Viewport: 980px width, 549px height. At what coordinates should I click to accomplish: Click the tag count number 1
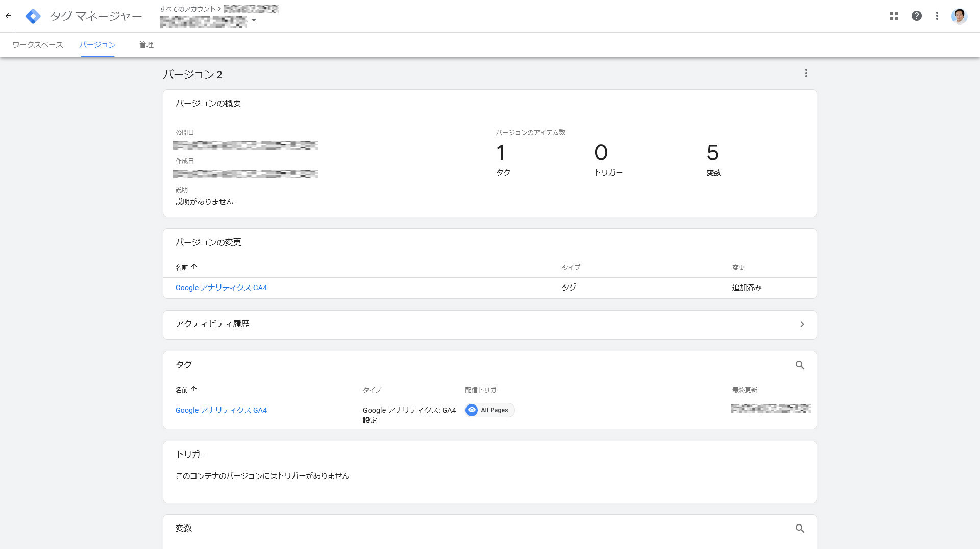click(x=501, y=152)
